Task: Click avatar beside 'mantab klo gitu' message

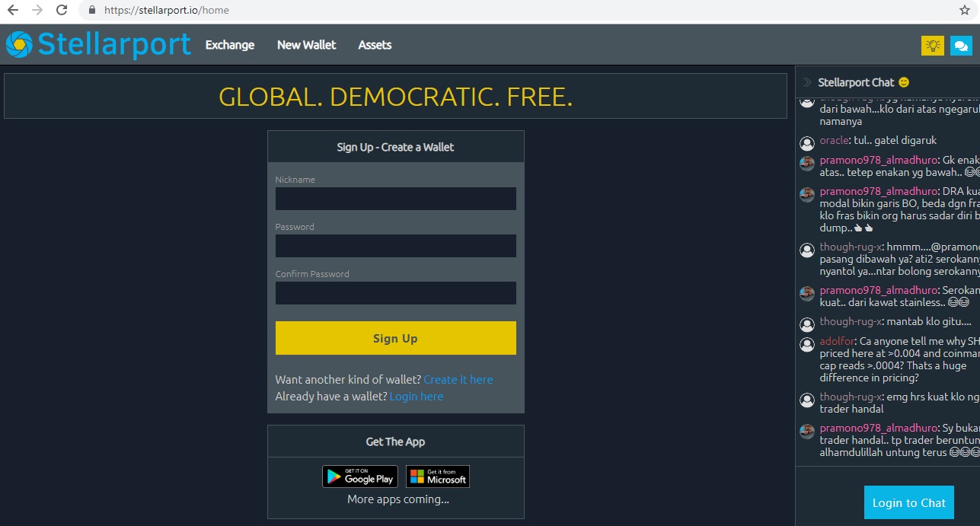Action: click(x=807, y=324)
